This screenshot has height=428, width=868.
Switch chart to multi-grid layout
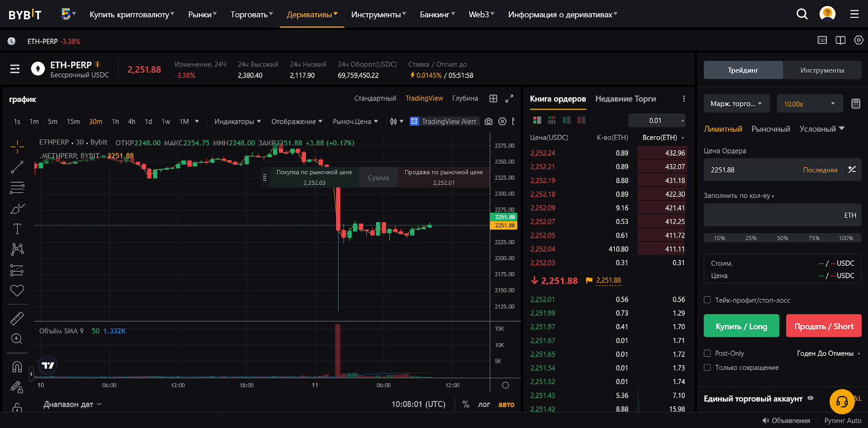[493, 98]
